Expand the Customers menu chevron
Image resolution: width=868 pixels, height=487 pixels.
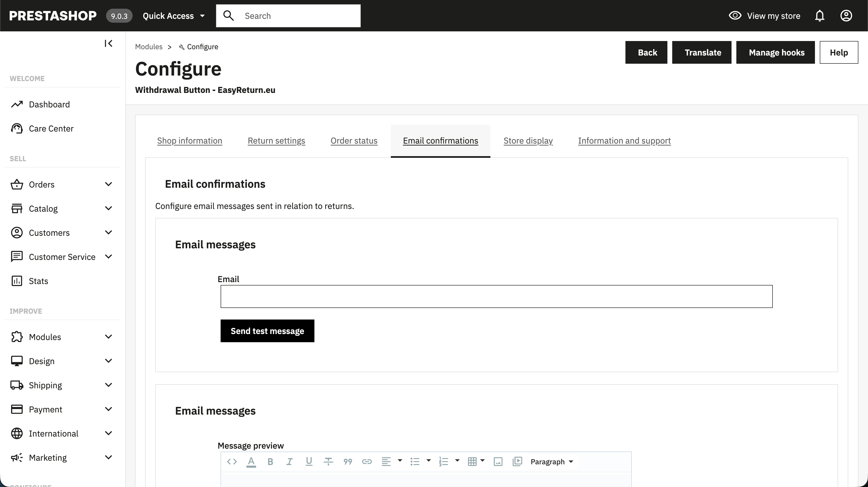[108, 232]
